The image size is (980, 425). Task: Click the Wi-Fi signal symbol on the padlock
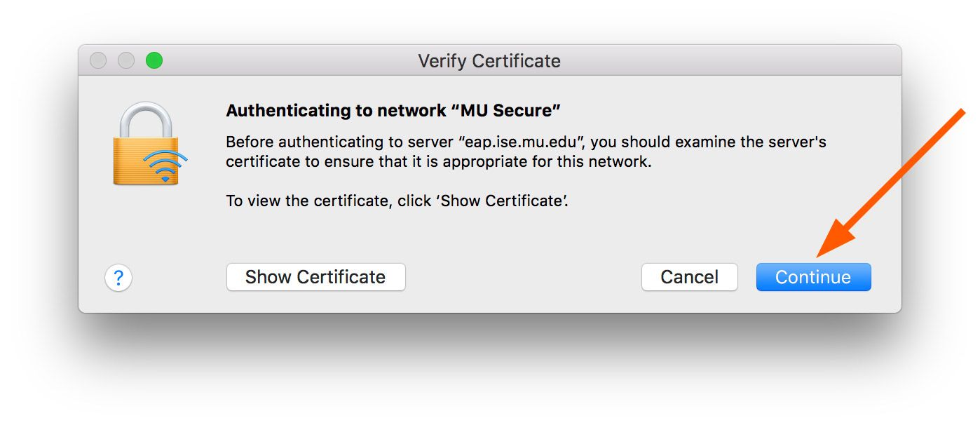point(165,166)
